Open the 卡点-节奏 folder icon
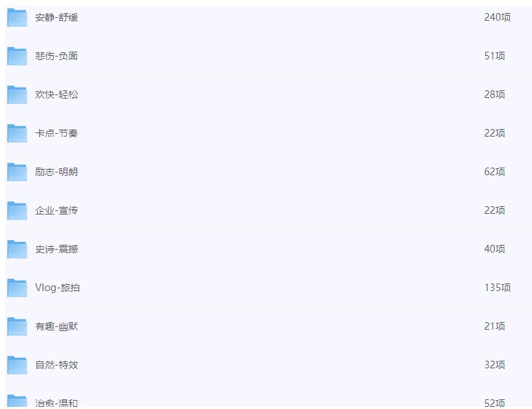The image size is (532, 409). [x=17, y=133]
